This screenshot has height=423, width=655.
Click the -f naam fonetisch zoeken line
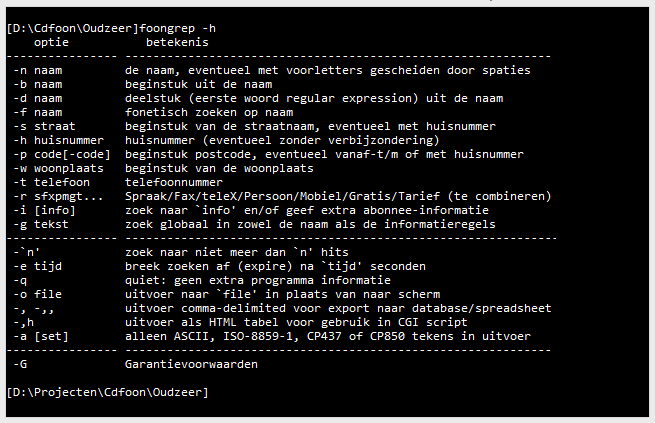153,112
